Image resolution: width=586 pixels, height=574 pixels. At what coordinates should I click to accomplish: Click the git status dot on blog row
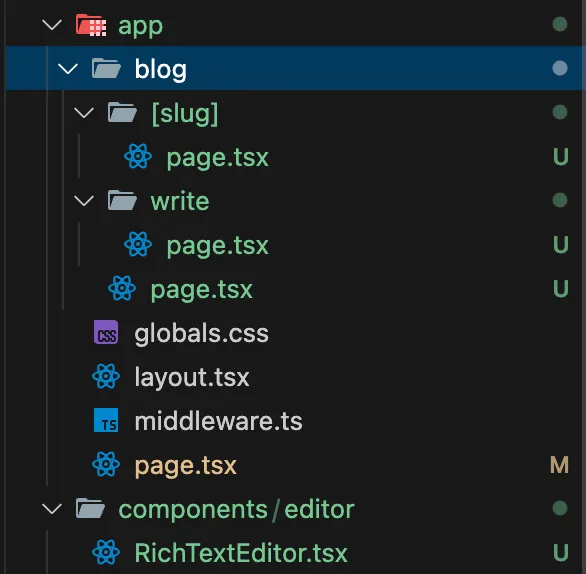(x=560, y=68)
